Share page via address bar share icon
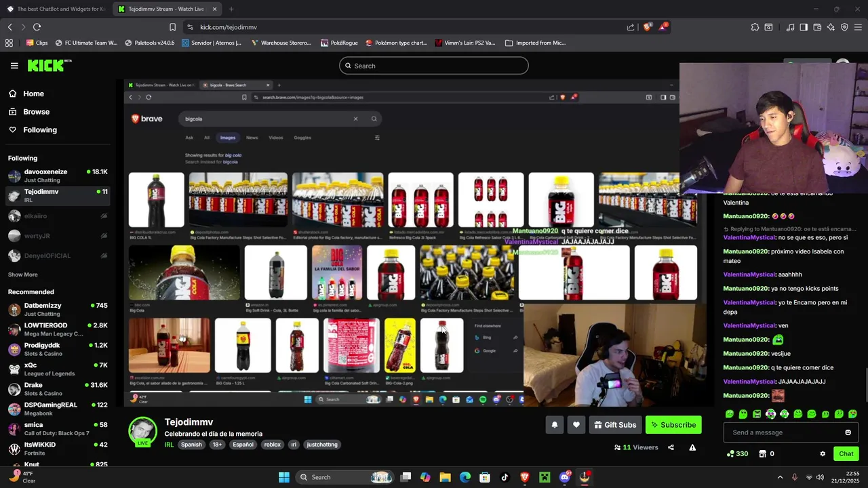868x488 pixels. pos(631,27)
